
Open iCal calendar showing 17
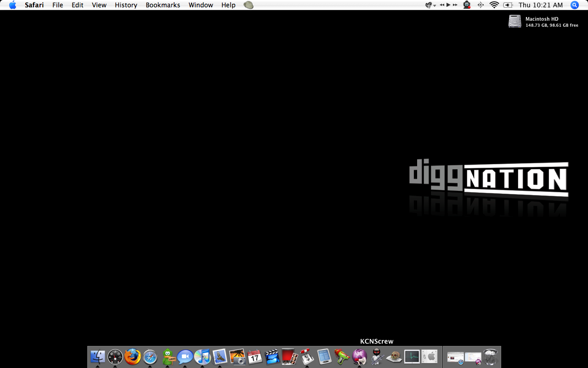point(254,356)
